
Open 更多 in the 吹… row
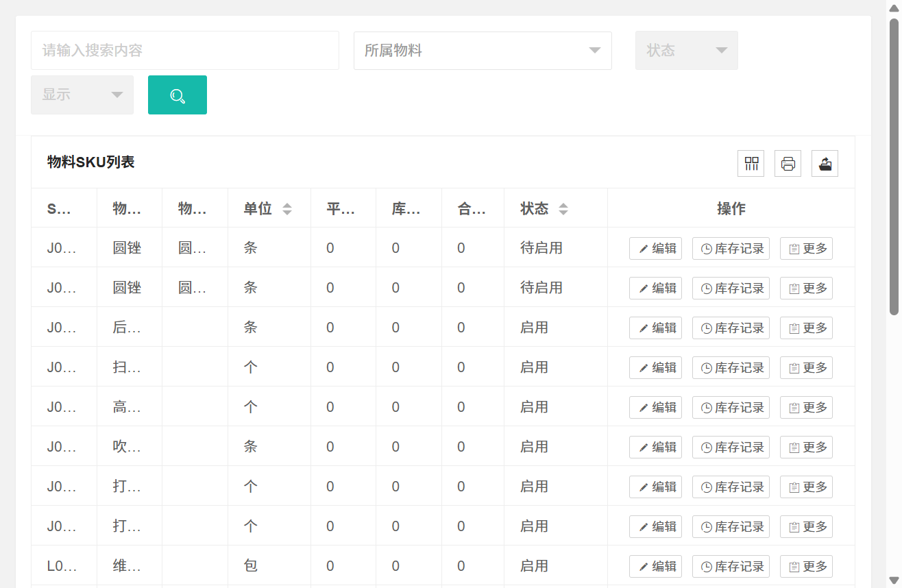[x=806, y=447]
